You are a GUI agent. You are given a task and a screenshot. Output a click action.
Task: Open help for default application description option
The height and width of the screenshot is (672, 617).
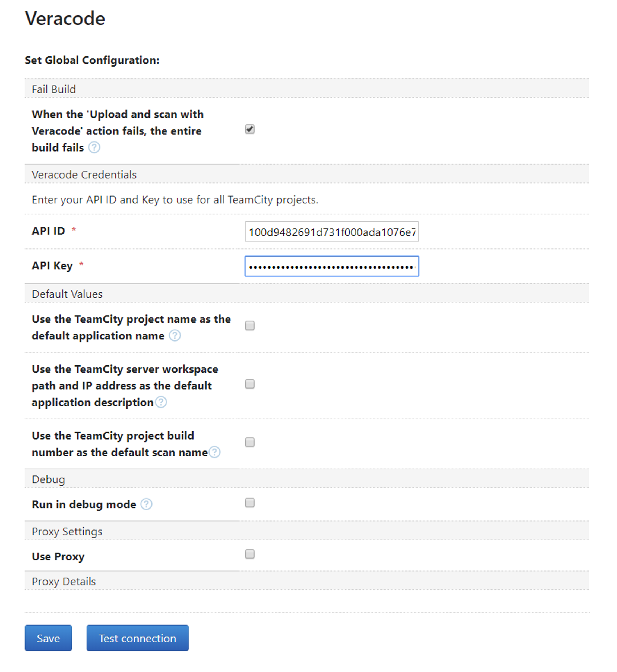161,402
